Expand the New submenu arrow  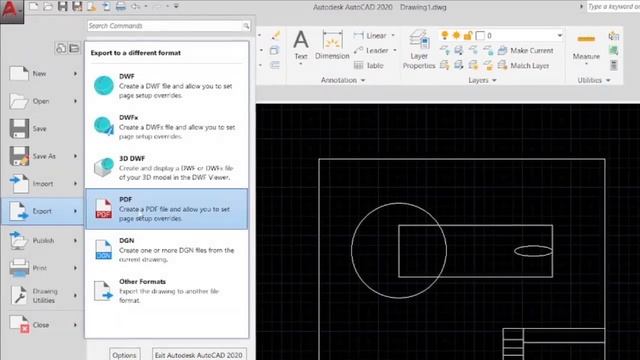(x=76, y=73)
